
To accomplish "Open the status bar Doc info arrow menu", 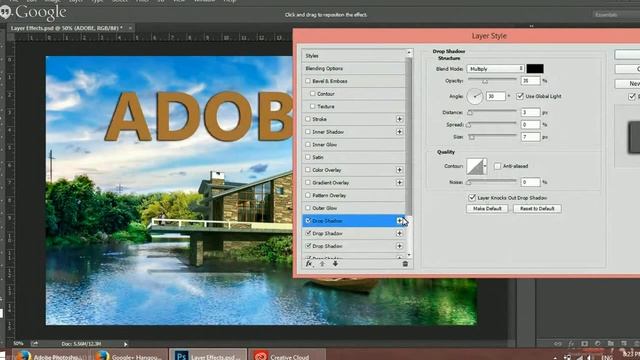I will coord(125,344).
